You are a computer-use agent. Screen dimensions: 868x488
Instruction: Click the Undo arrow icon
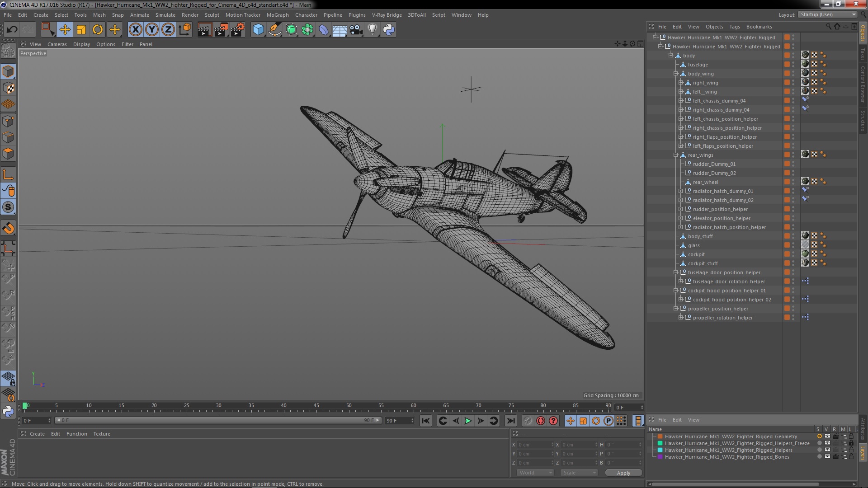12,30
